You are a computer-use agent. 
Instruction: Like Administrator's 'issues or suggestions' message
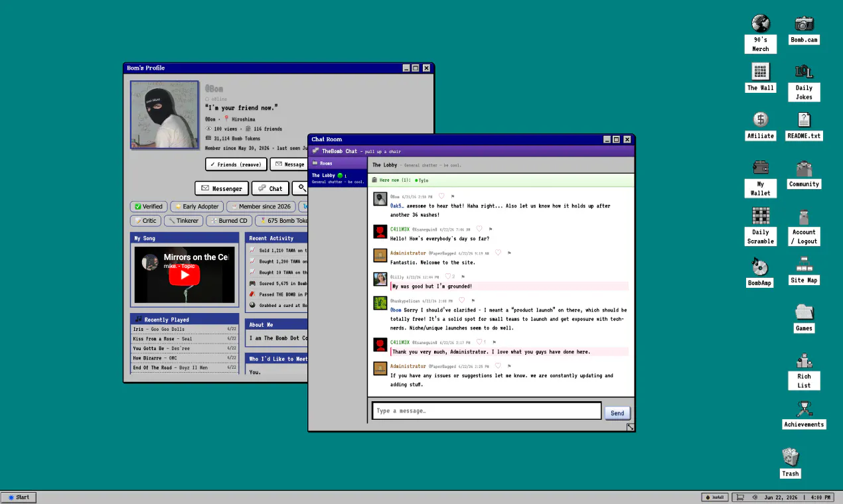(x=498, y=366)
